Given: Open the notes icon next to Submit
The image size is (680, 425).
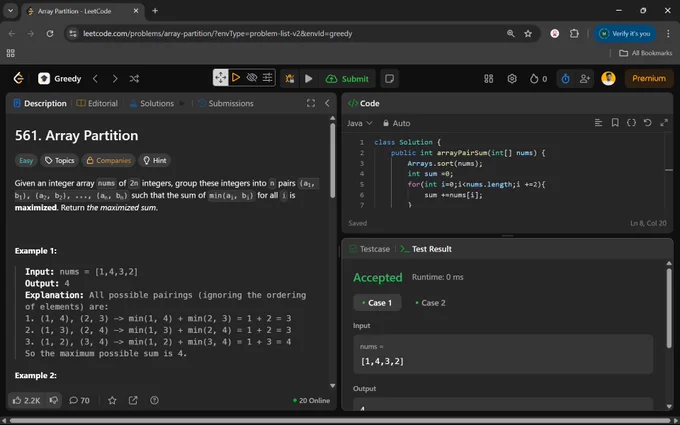Looking at the screenshot, I should 389,78.
